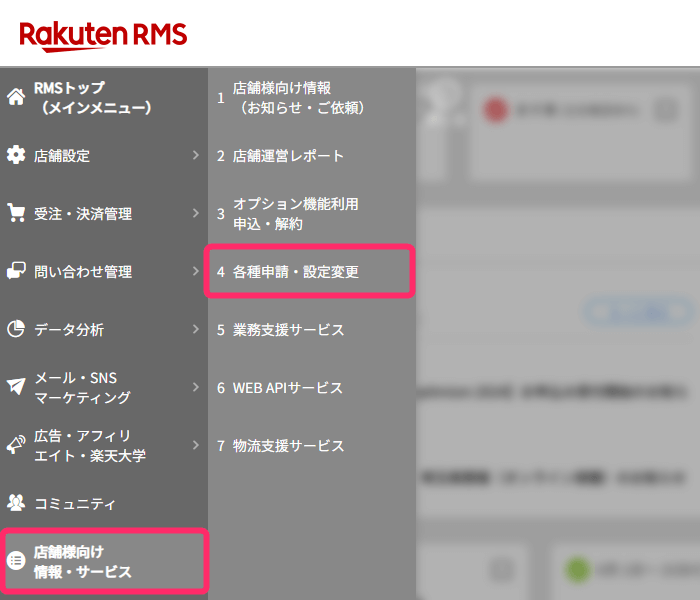The image size is (700, 600).
Task: Click the people icon for コミュニティ
Action: tap(16, 503)
